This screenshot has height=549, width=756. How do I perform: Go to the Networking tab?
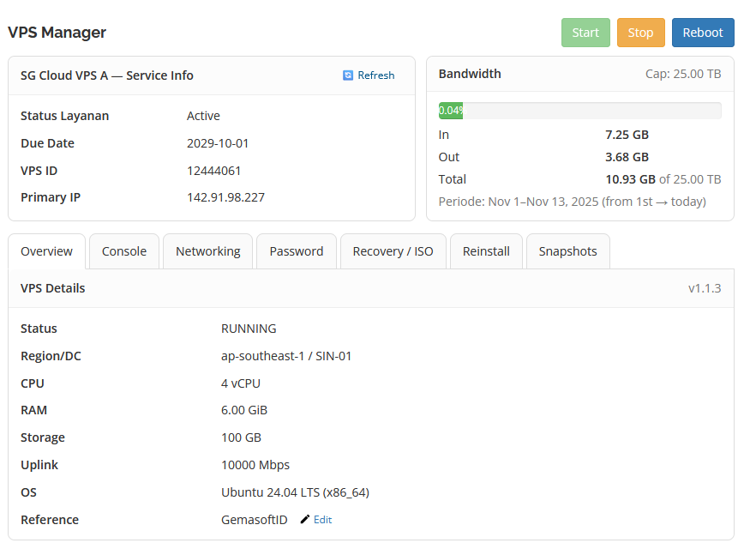207,251
